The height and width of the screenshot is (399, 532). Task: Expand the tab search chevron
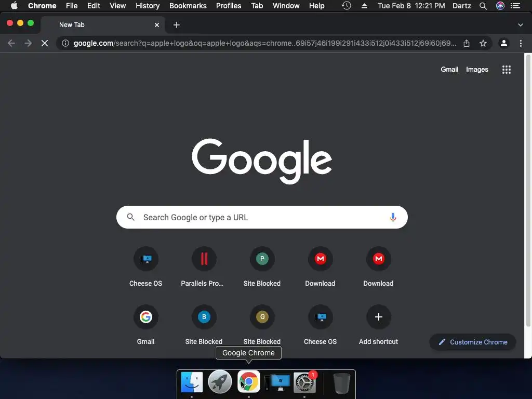tap(521, 25)
